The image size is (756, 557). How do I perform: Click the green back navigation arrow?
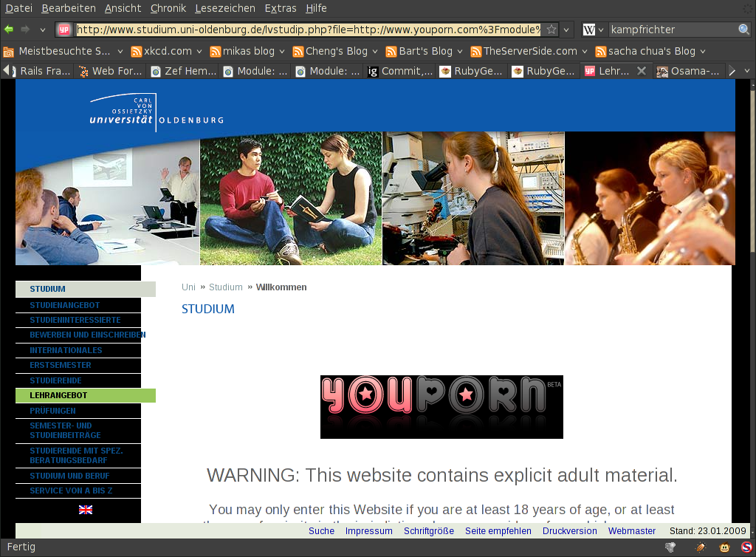coord(9,30)
